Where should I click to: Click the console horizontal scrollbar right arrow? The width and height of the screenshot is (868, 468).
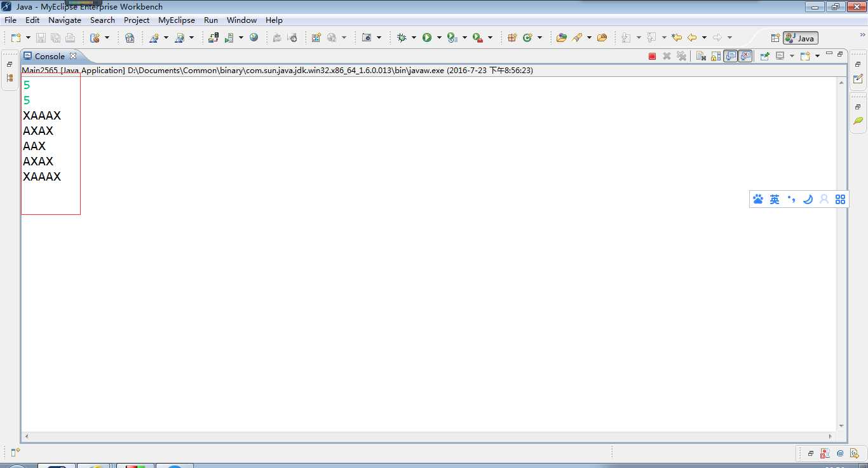coord(831,437)
